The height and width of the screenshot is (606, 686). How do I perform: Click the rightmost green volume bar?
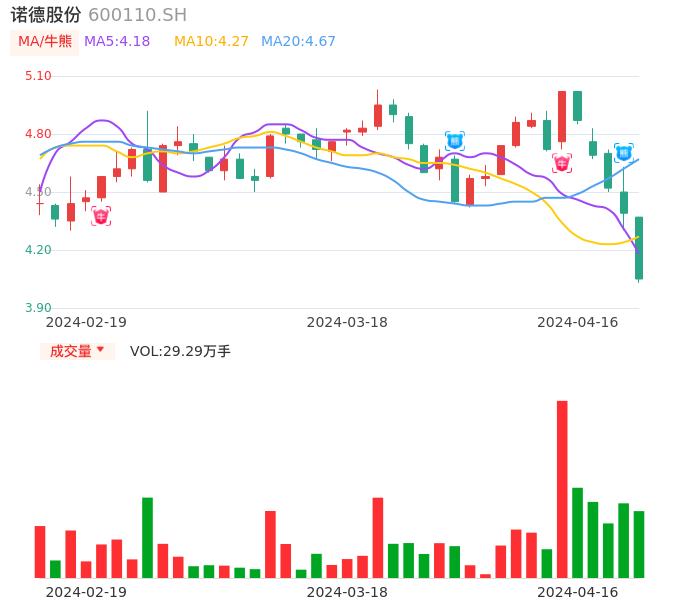click(x=639, y=544)
